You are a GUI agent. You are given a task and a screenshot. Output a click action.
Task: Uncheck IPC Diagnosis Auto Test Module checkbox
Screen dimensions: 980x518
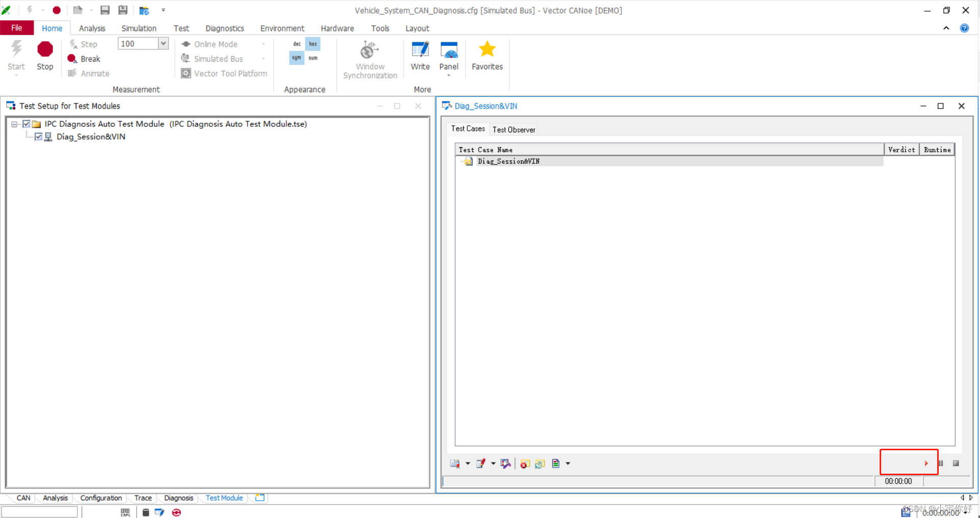click(x=27, y=124)
